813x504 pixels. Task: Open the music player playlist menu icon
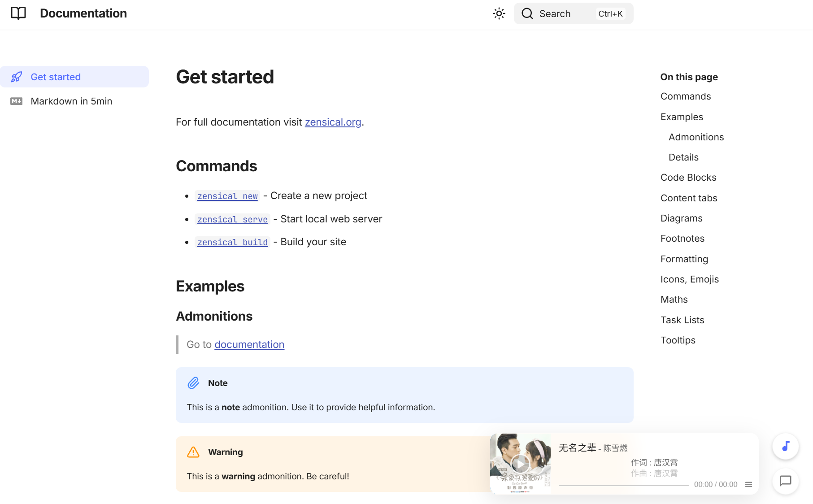748,484
